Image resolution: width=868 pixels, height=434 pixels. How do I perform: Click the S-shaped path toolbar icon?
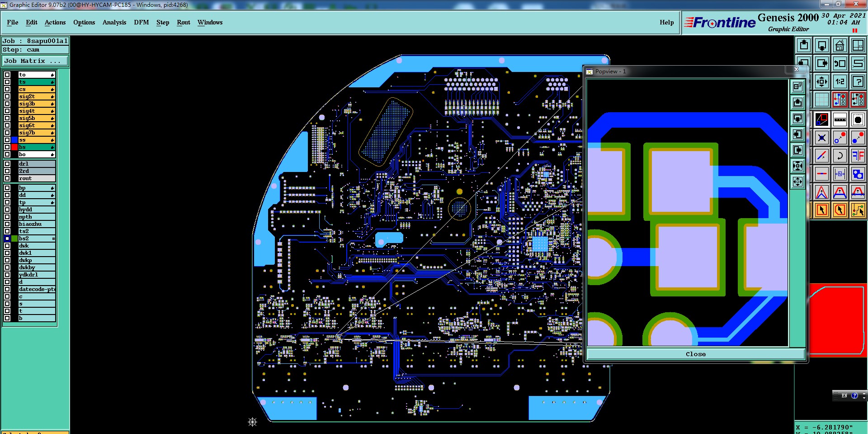click(858, 63)
